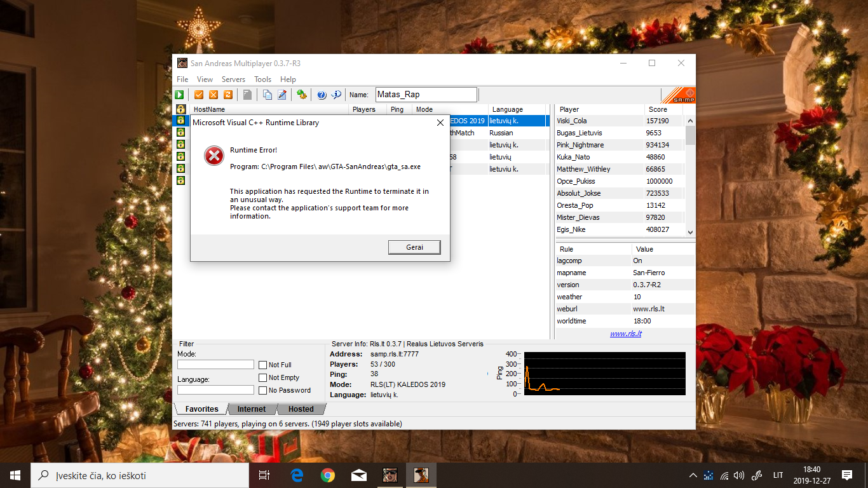Close the Runtime Library error dialog

(440, 123)
